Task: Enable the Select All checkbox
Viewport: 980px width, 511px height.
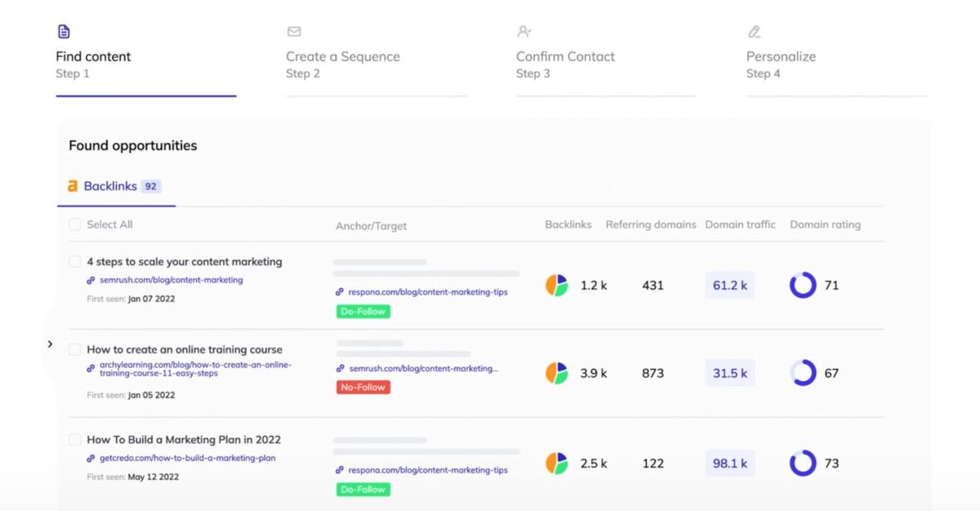Action: point(74,224)
